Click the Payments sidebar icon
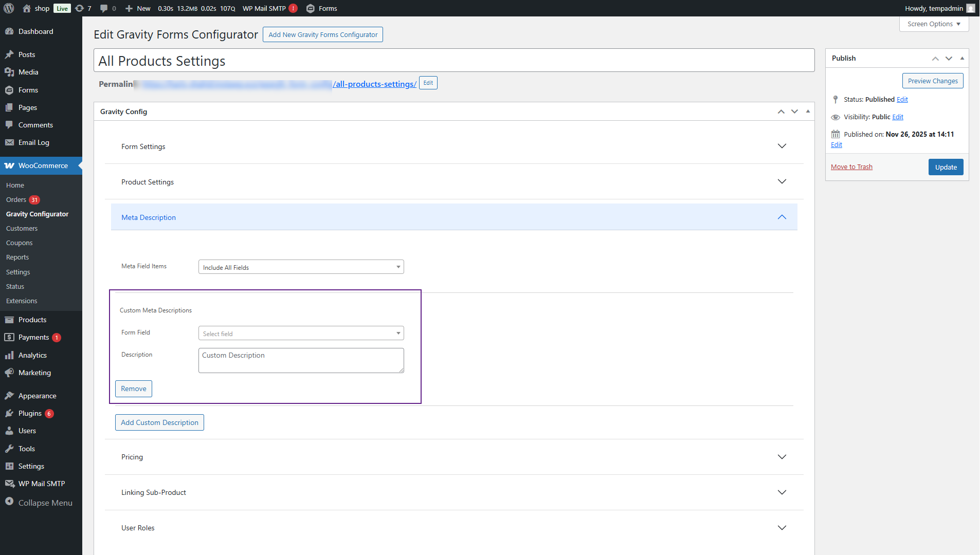This screenshot has height=555, width=980. (9, 337)
